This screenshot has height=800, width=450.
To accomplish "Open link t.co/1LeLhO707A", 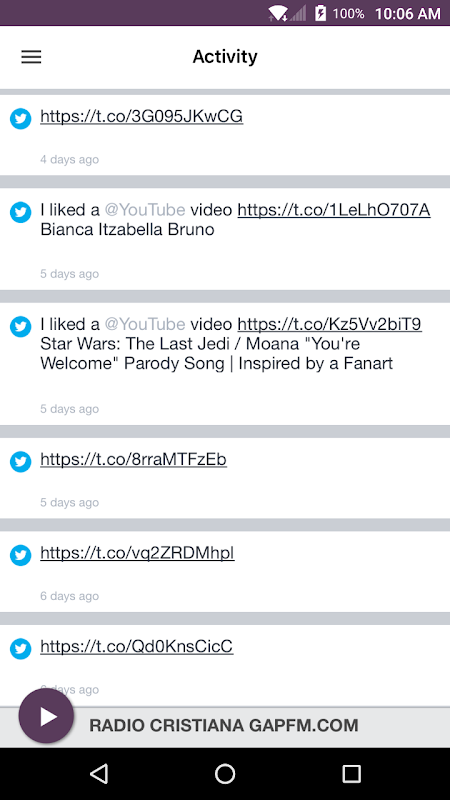I will click(x=334, y=210).
